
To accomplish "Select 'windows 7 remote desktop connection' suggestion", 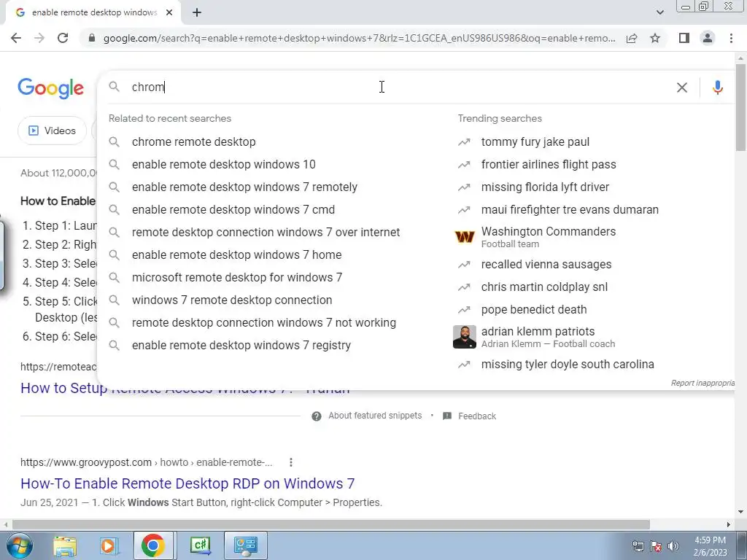I will point(232,300).
